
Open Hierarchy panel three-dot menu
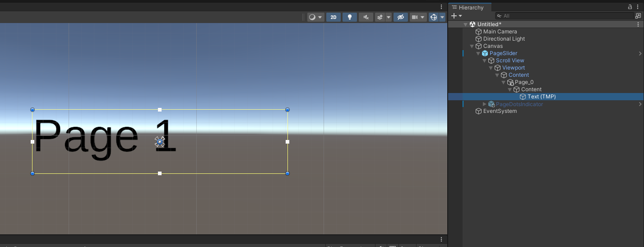(638, 7)
